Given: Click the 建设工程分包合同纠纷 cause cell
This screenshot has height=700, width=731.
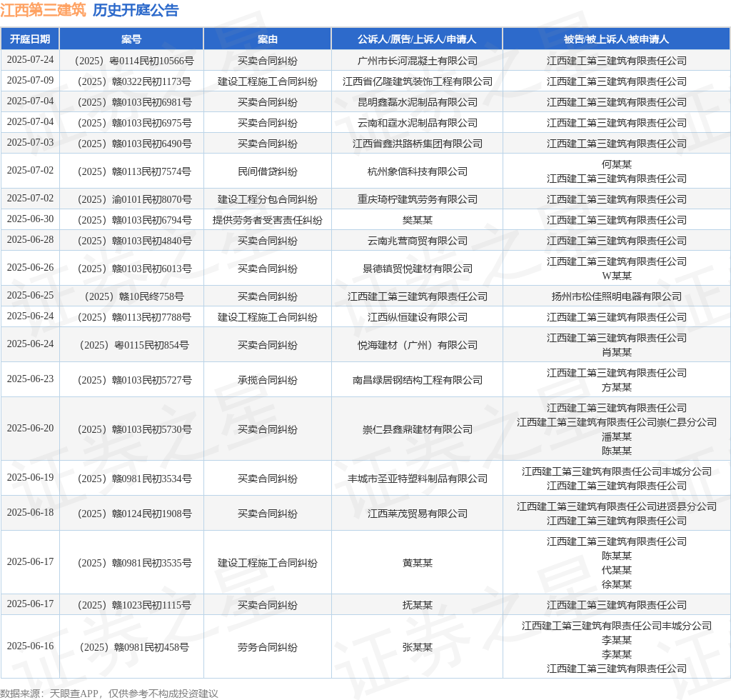Looking at the screenshot, I should 268,199.
